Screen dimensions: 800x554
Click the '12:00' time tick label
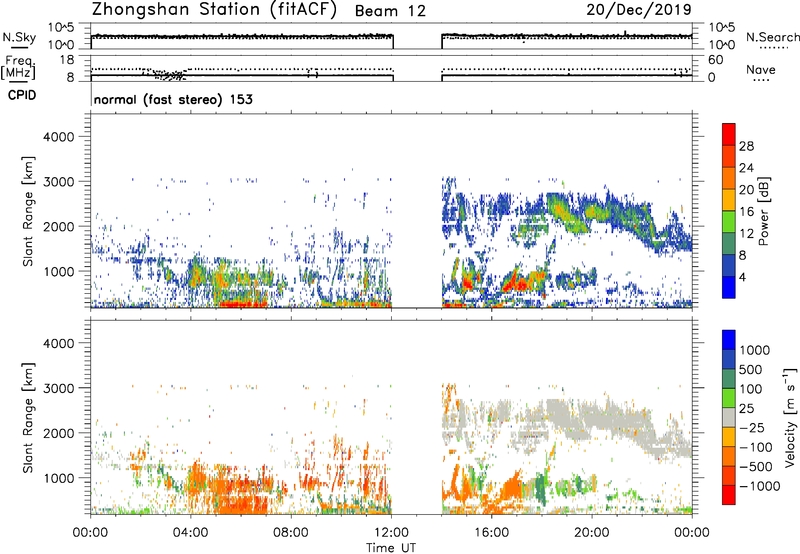391,533
